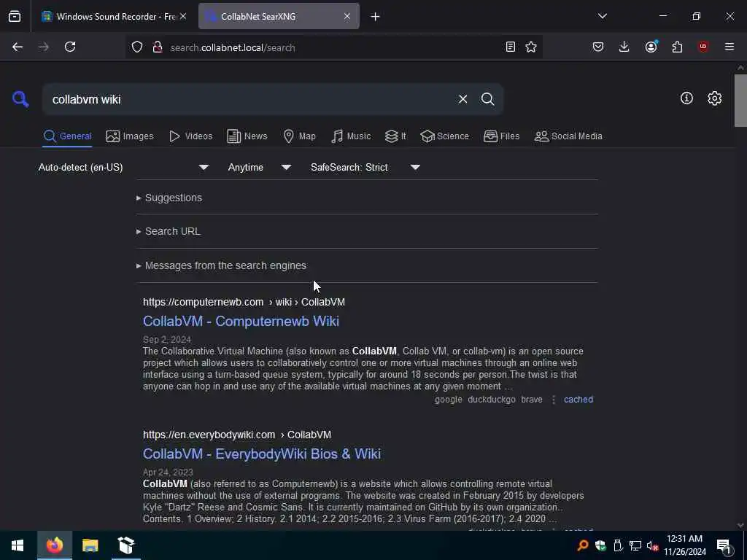
Task: Open the Windows Start menu
Action: pos(18,545)
